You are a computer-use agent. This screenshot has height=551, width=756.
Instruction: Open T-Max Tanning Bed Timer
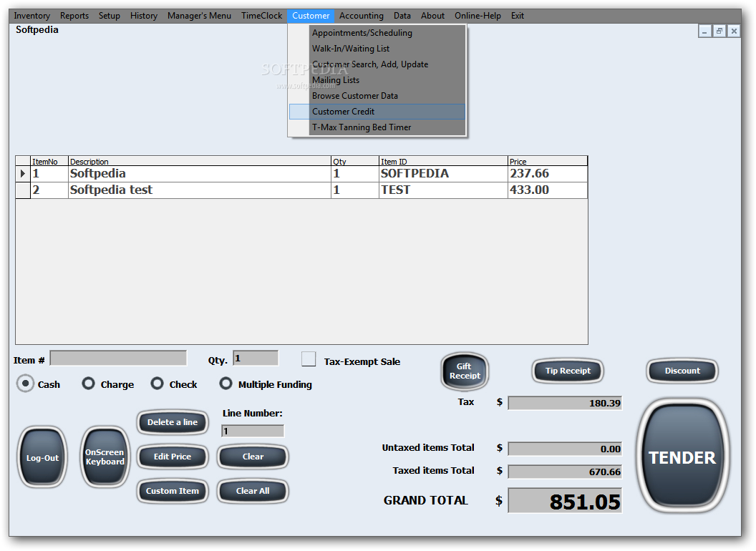click(377, 127)
